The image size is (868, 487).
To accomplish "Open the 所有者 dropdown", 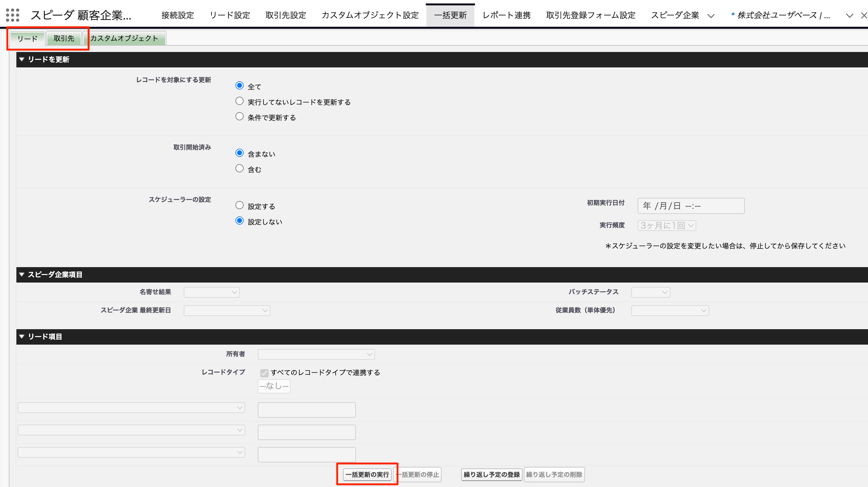I will [316, 354].
